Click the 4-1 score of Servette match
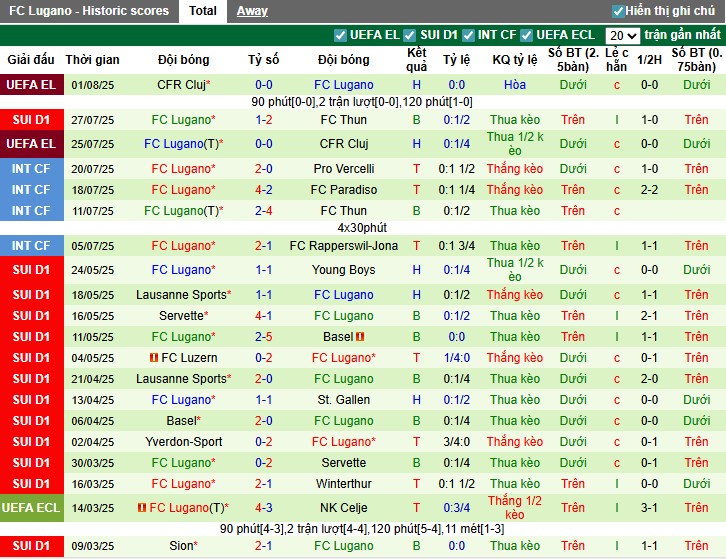726x559 pixels. [x=263, y=316]
